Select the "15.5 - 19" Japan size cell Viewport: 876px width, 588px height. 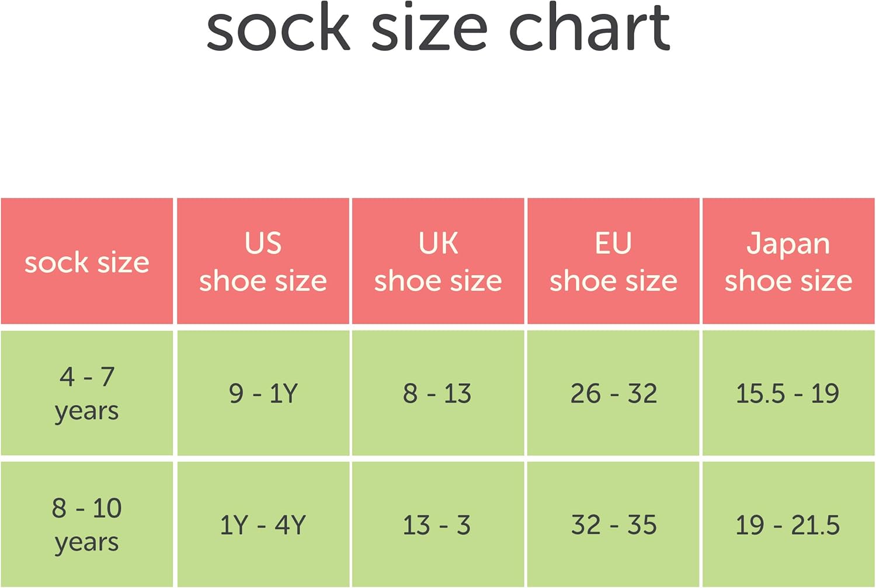[787, 394]
